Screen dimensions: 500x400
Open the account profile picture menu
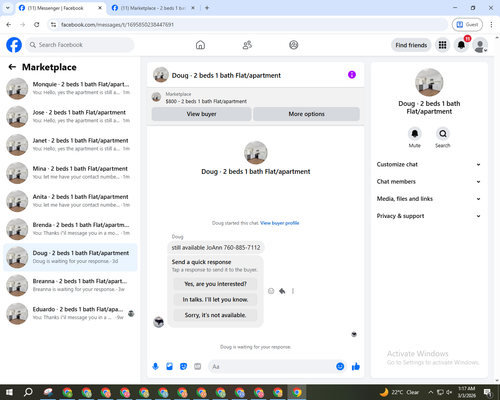point(480,45)
